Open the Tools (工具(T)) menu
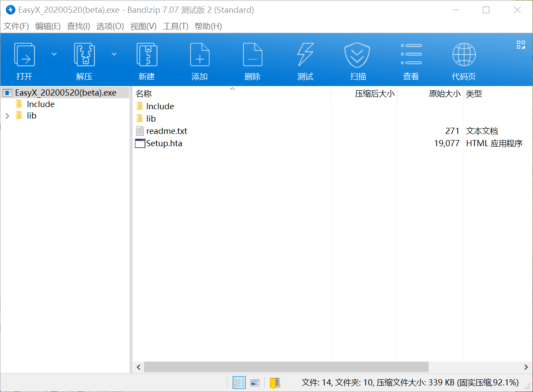This screenshot has width=533, height=392. (175, 26)
